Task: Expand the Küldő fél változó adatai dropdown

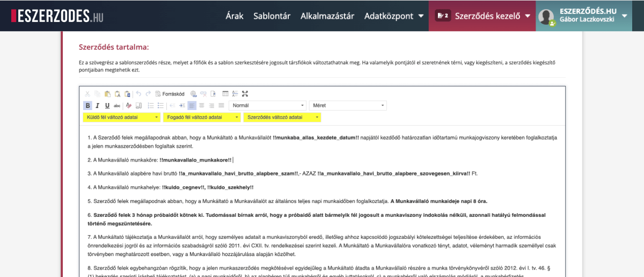Action: click(x=121, y=117)
